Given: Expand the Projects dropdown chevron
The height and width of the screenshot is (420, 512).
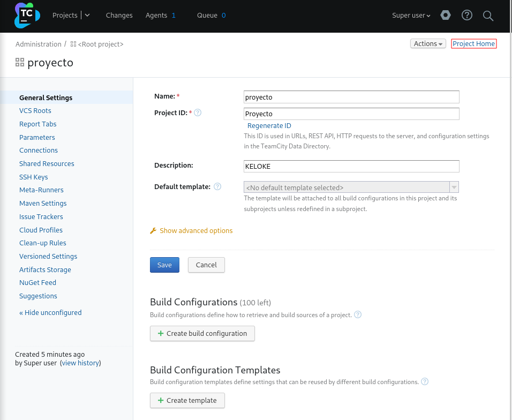Looking at the screenshot, I should pyautogui.click(x=87, y=15).
